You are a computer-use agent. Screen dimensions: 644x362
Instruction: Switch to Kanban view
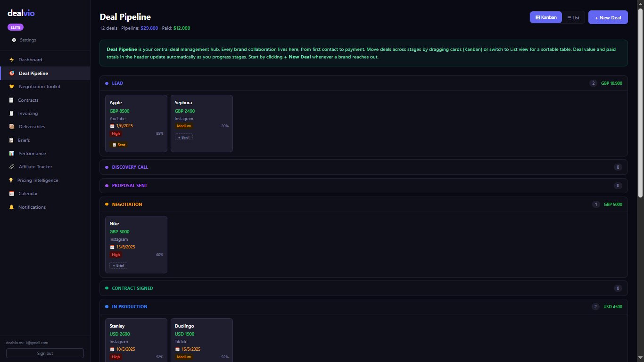546,17
